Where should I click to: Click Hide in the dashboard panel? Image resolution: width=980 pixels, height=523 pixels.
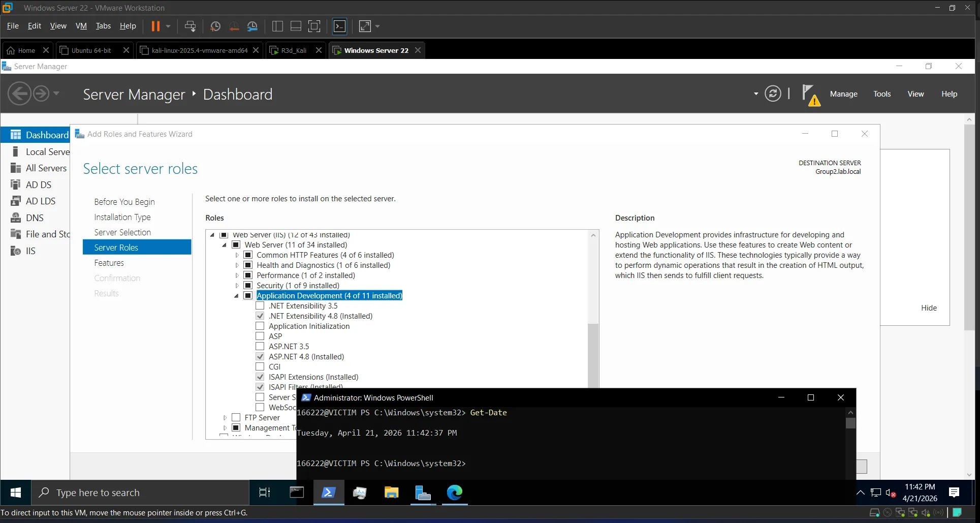929,308
